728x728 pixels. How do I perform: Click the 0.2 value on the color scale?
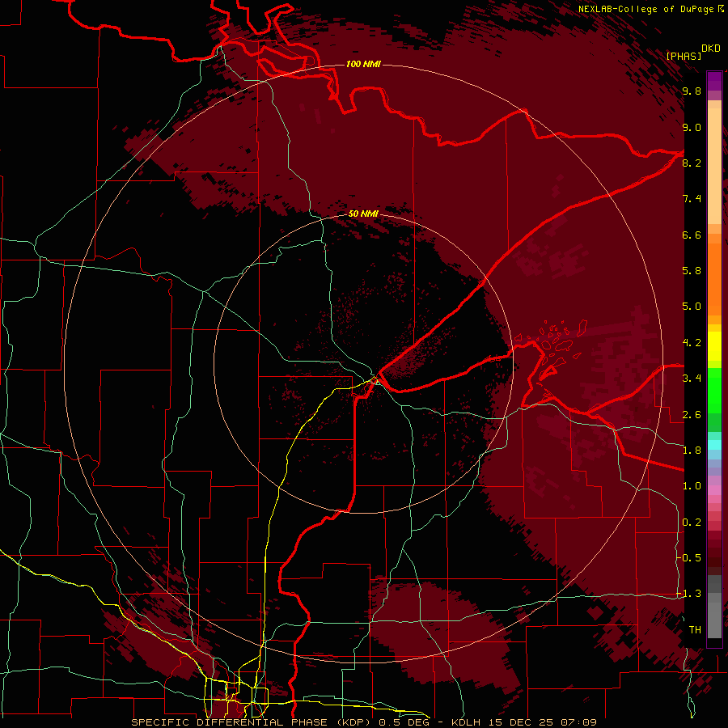coord(692,523)
